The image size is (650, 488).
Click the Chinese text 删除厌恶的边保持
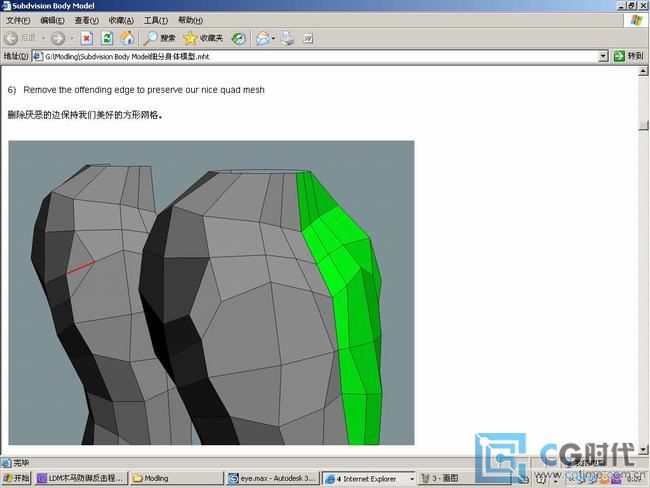point(43,115)
